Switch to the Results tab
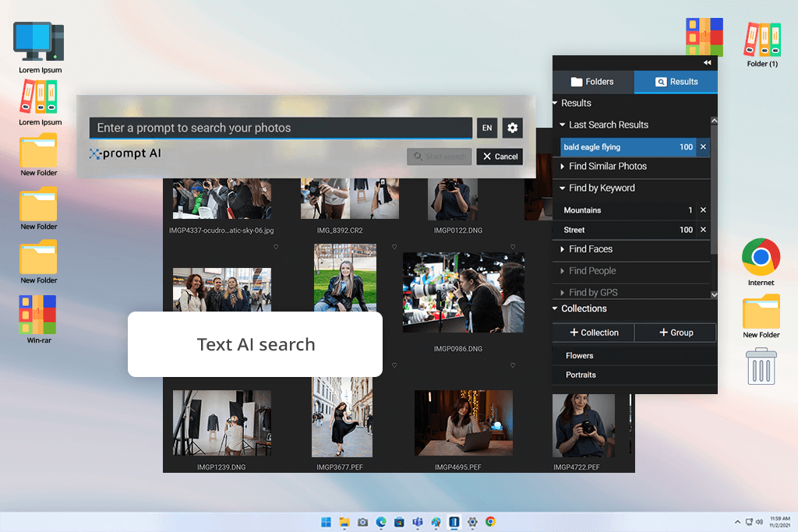Viewport: 798px width, 532px height. click(x=676, y=82)
